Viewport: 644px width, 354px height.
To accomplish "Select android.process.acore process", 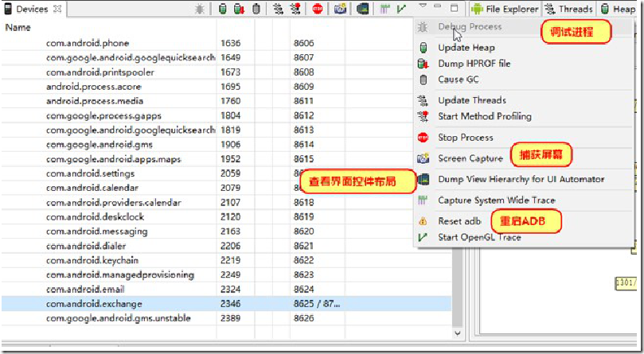I will [x=227, y=87].
